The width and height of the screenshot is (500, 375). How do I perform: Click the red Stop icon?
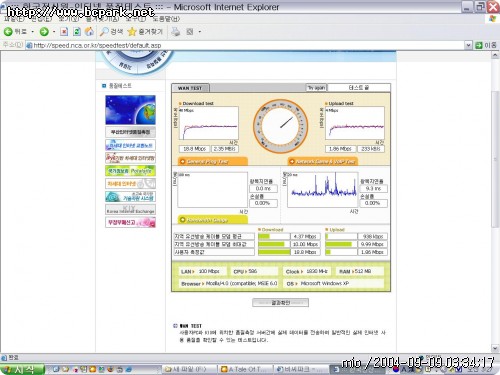pyautogui.click(x=64, y=32)
